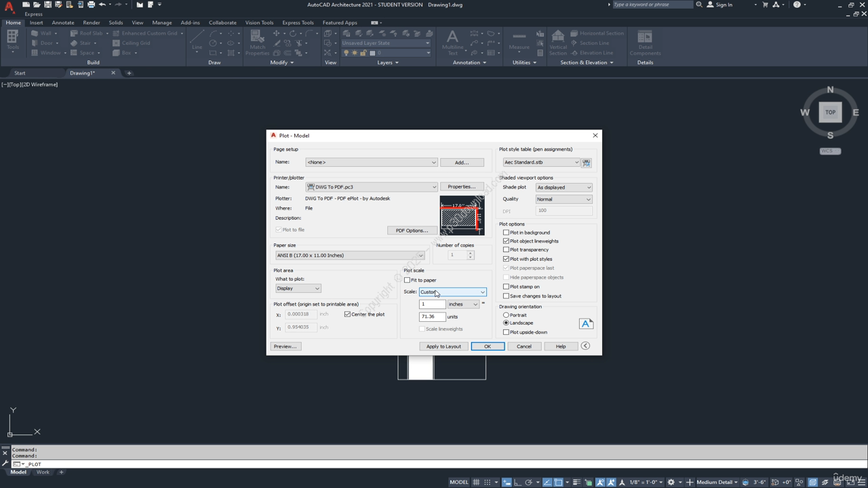868x488 pixels.
Task: Click the Measure utility tool
Action: point(519,41)
